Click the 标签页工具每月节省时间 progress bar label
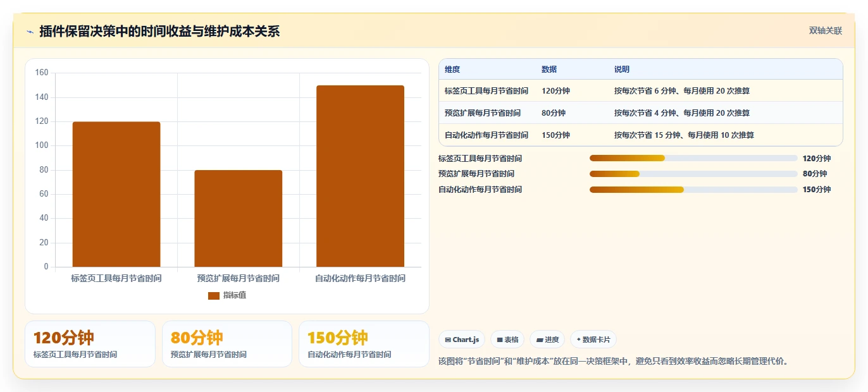Screen dimensions: 868x392 pyautogui.click(x=480, y=159)
